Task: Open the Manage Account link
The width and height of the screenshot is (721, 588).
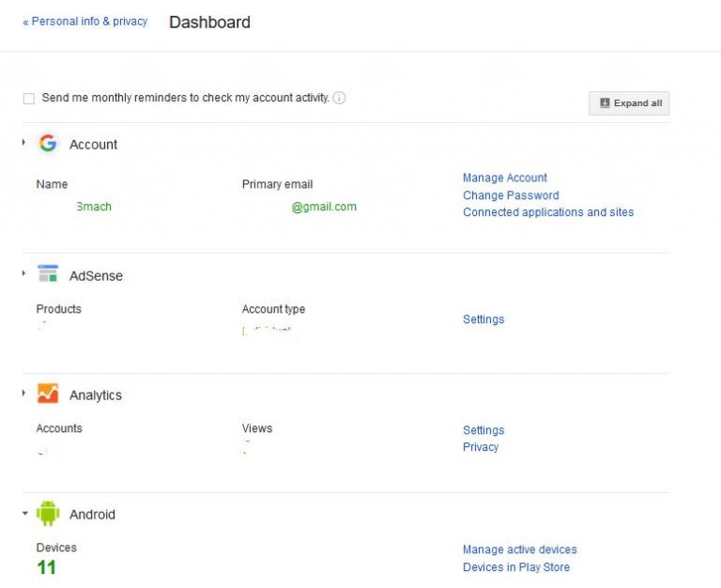Action: coord(504,178)
